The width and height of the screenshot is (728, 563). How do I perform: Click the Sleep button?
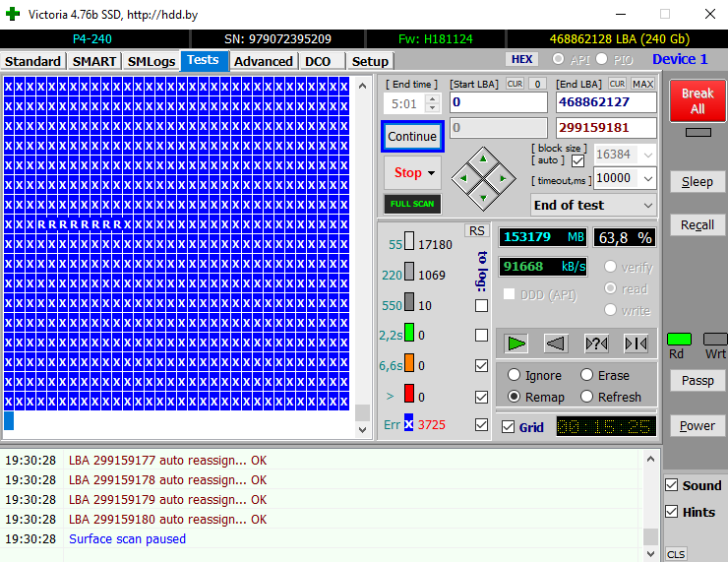point(698,182)
